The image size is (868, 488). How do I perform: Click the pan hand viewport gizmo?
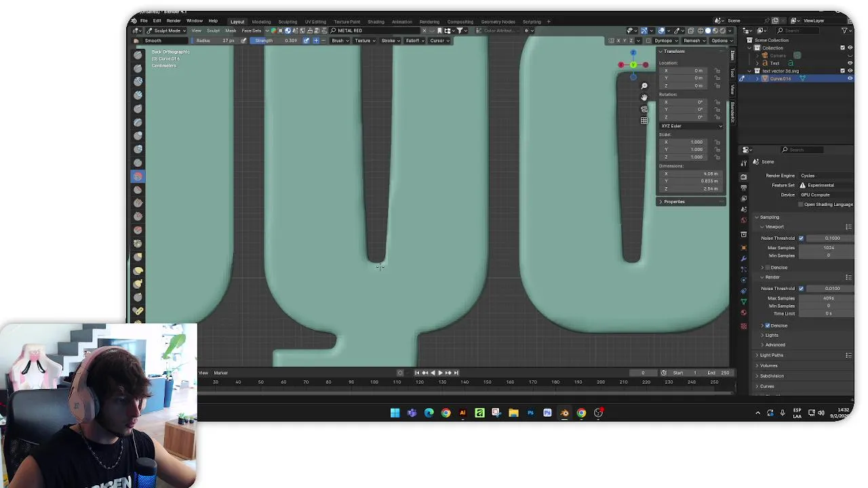644,98
